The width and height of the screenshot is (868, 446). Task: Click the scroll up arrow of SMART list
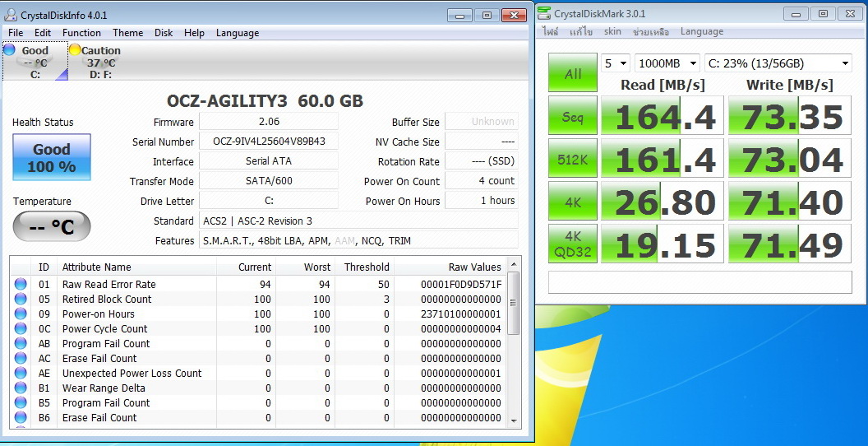(513, 264)
